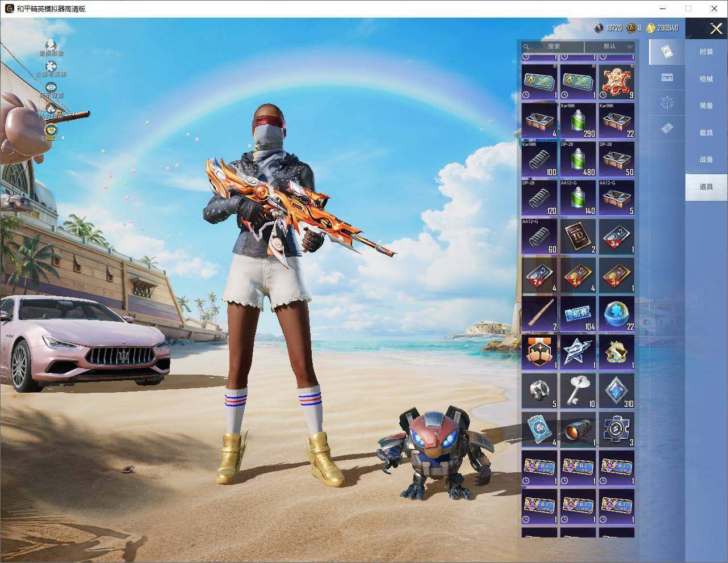Open the 分解与拆解 puzzle icon

click(51, 66)
